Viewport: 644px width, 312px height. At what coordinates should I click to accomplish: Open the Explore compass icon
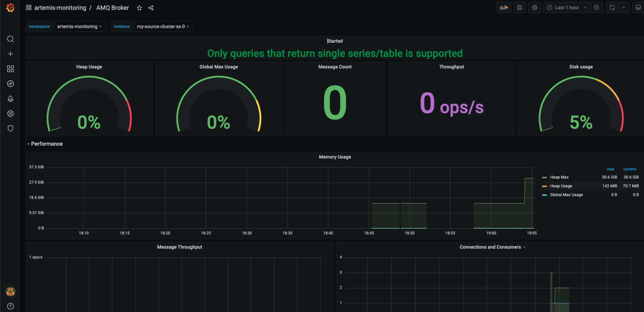tap(10, 84)
